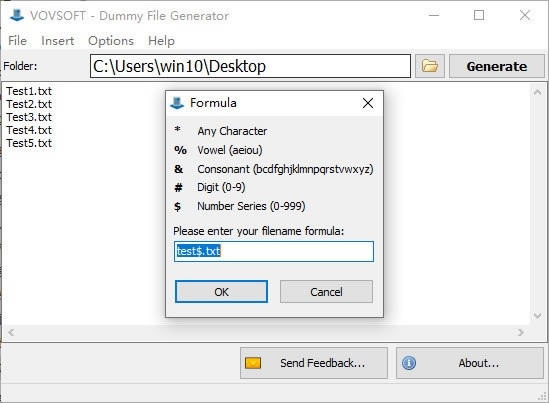This screenshot has width=549, height=403.
Task: Click the 'Number Series (0-999)' legend text
Action: 251,206
